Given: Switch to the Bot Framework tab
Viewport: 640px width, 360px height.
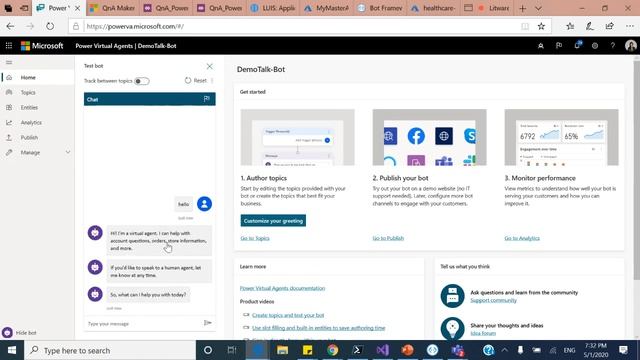Looking at the screenshot, I should [x=380, y=8].
